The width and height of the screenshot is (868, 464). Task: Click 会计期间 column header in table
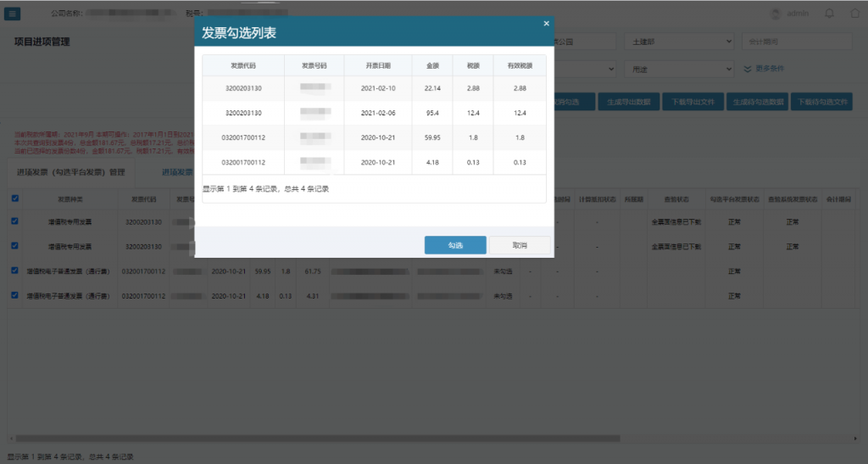(838, 199)
